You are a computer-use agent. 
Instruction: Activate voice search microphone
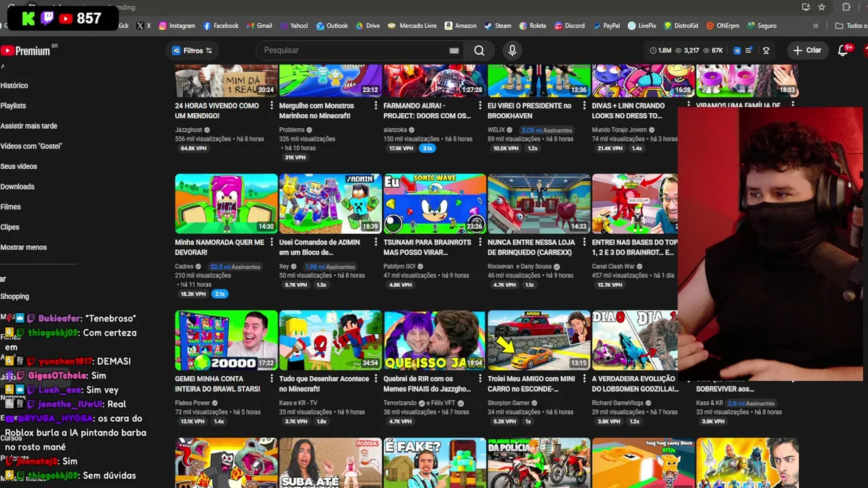[512, 50]
